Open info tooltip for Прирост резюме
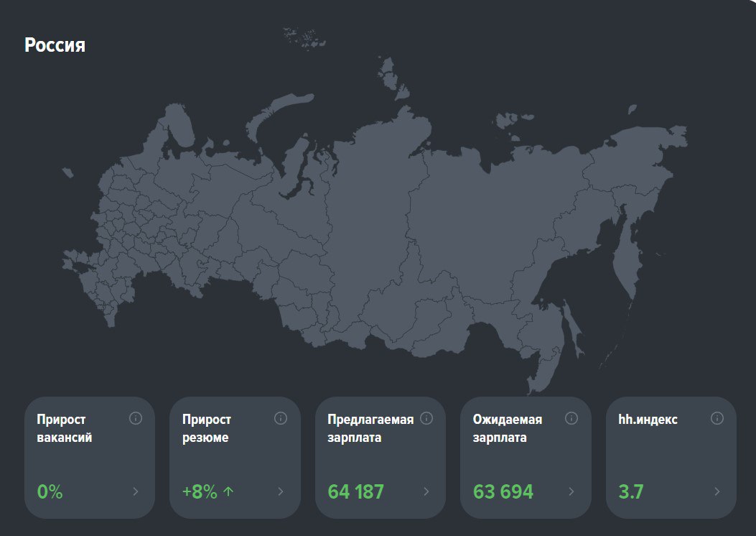The height and width of the screenshot is (536, 756). click(x=281, y=418)
